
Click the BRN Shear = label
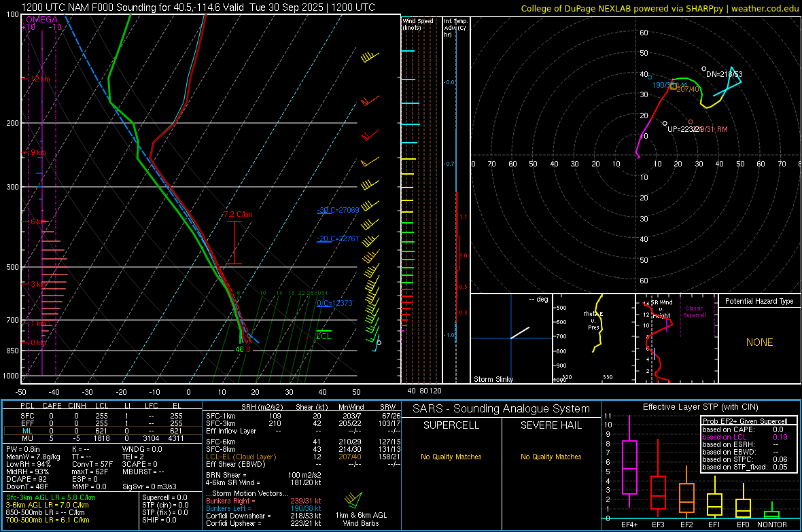click(226, 475)
